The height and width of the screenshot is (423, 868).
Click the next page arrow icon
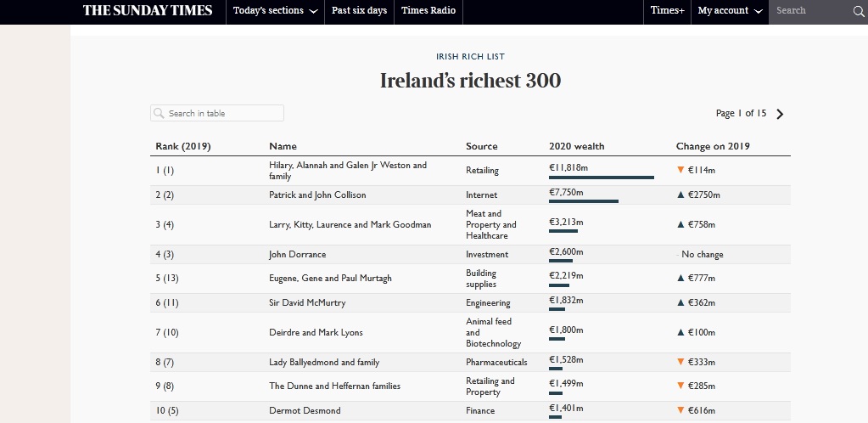coord(780,114)
